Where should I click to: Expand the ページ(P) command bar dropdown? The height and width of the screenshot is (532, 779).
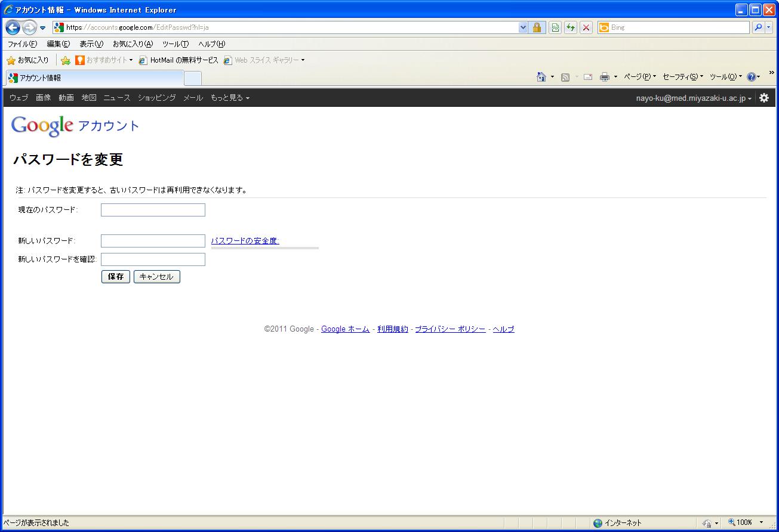(639, 77)
